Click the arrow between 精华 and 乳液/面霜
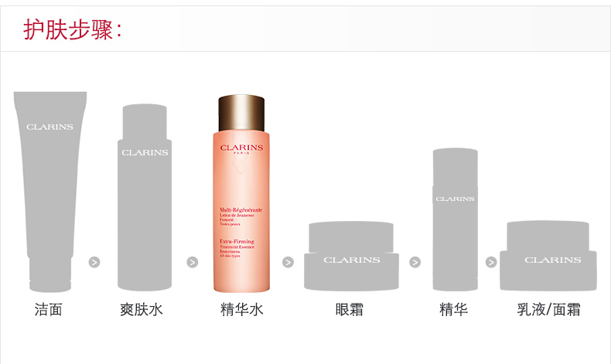Screen dimensions: 611x364 [491, 262]
